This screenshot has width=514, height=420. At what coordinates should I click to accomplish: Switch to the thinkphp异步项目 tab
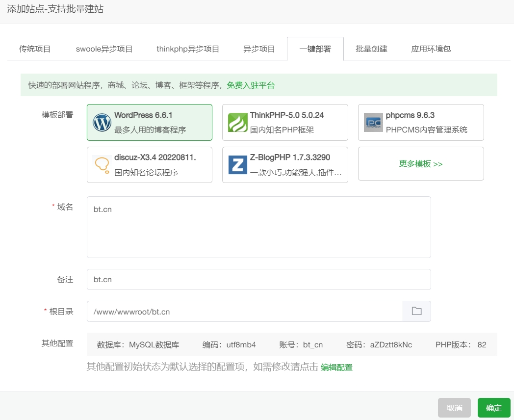(187, 49)
